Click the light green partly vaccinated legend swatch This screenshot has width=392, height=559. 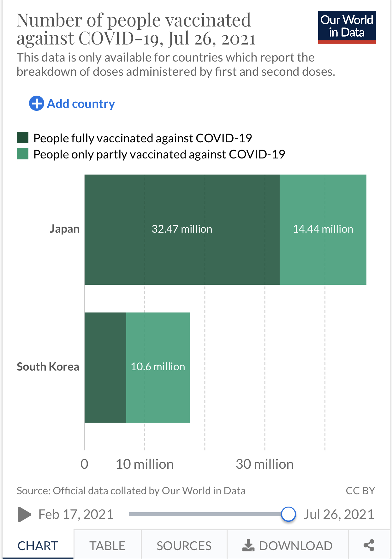click(x=23, y=154)
